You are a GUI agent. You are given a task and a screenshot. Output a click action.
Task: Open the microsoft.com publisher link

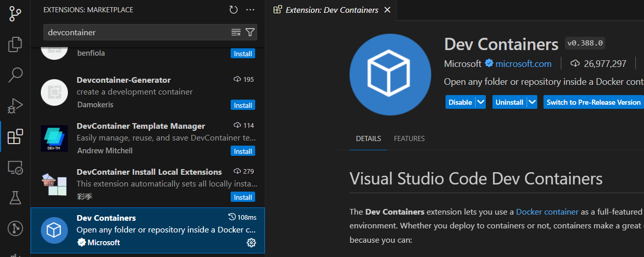[524, 64]
